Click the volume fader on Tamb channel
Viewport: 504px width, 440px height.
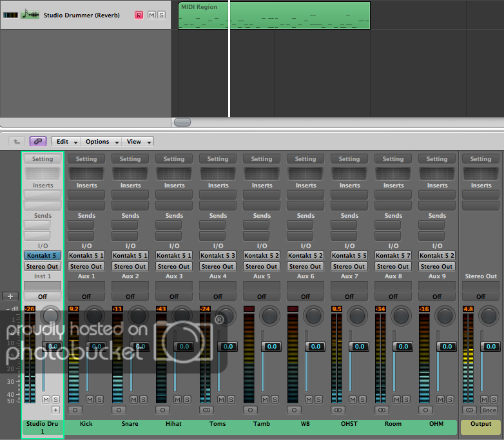coord(271,347)
